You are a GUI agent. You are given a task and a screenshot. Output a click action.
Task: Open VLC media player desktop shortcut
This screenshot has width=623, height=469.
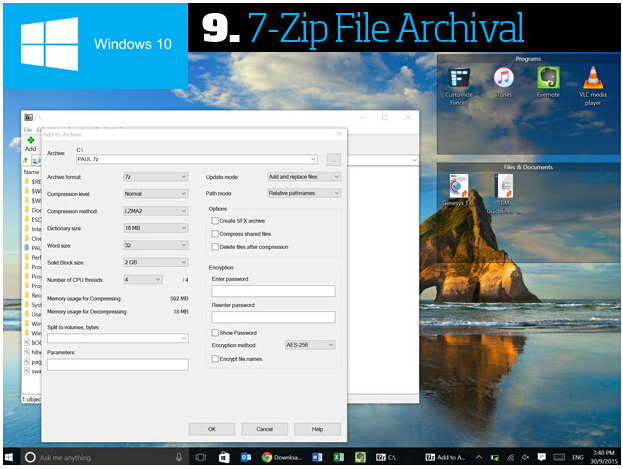click(x=591, y=79)
